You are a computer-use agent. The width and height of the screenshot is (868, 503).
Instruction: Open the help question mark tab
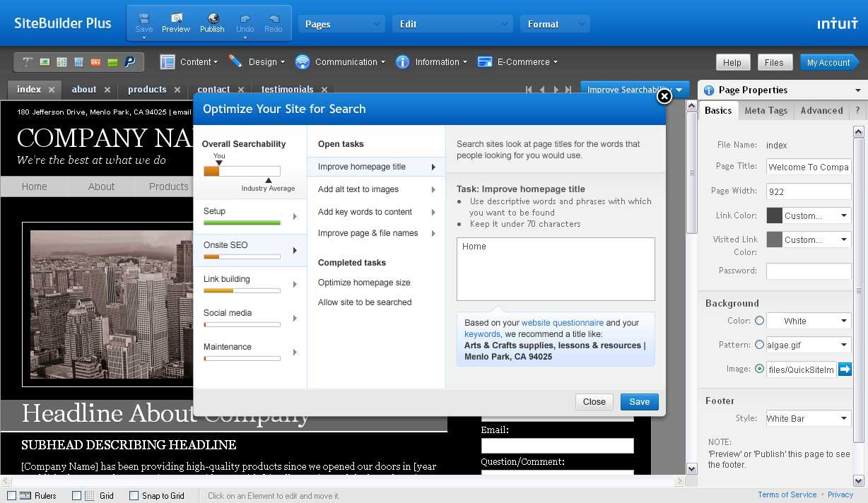tap(857, 111)
